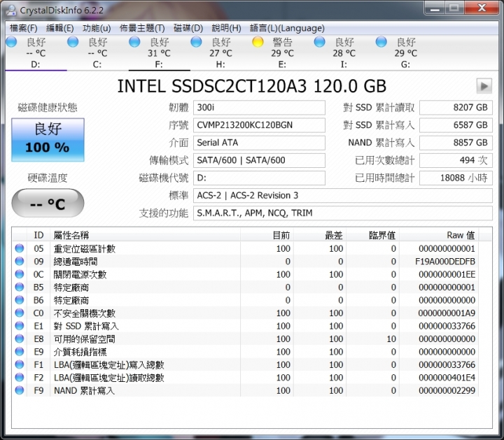Click status dot for attribute F1
504x440 pixels.
coord(20,364)
